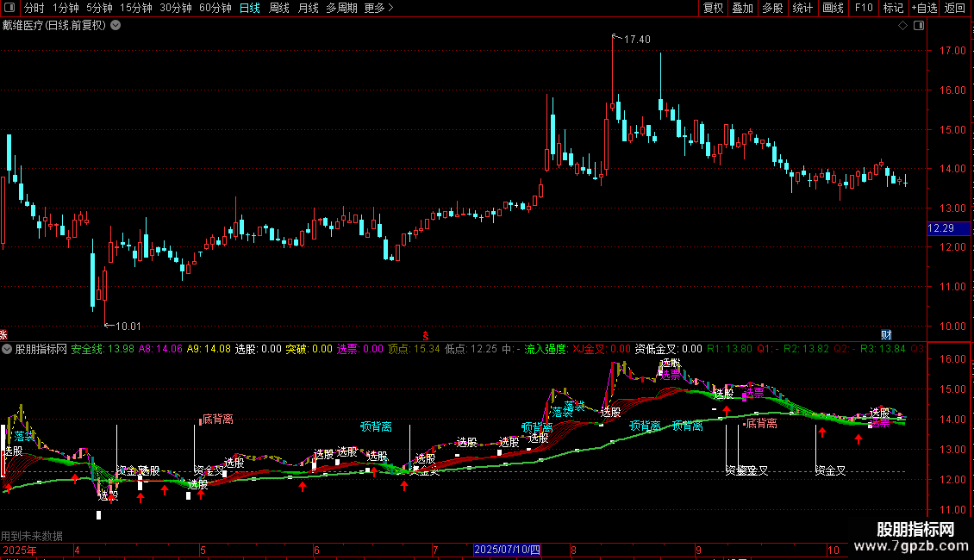The image size is (974, 560).
Task: Click the 用到未来数据 notice
Action: tap(32, 536)
